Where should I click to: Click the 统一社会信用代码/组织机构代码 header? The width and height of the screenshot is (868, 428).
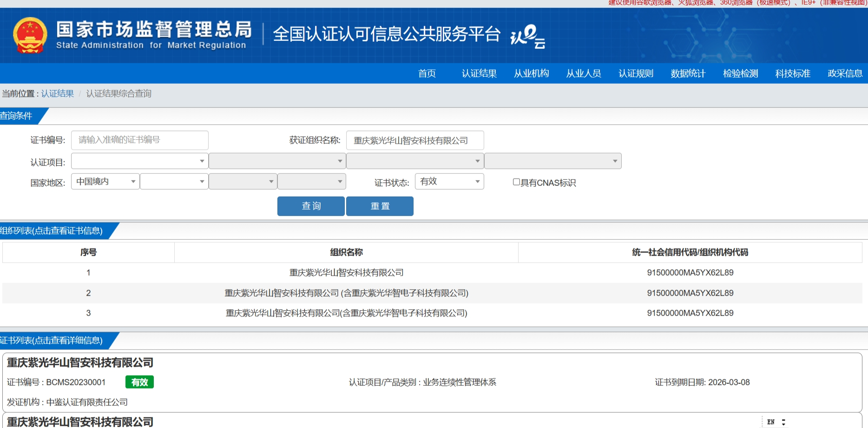[x=690, y=252]
